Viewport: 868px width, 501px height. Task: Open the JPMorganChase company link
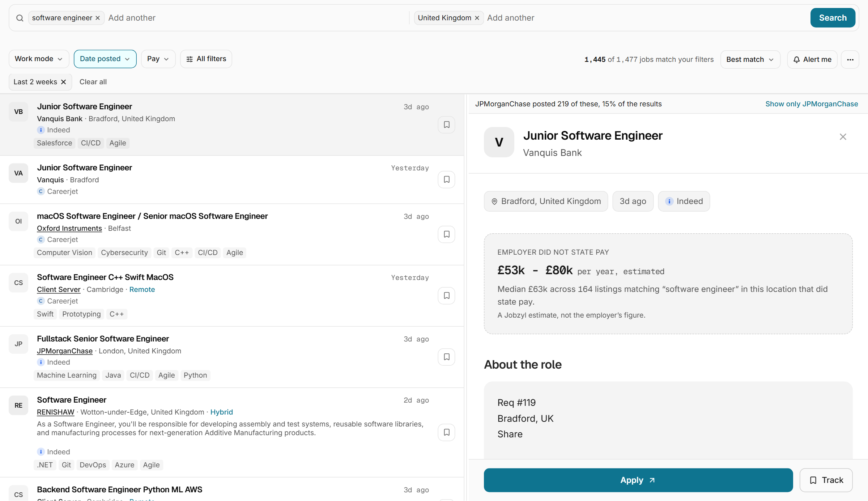pos(65,351)
